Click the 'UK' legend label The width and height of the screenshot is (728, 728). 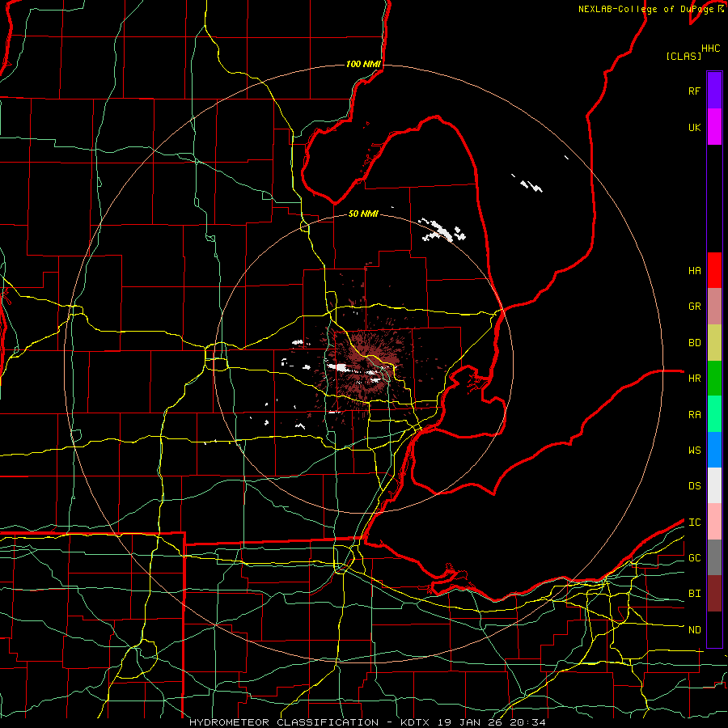click(x=694, y=127)
